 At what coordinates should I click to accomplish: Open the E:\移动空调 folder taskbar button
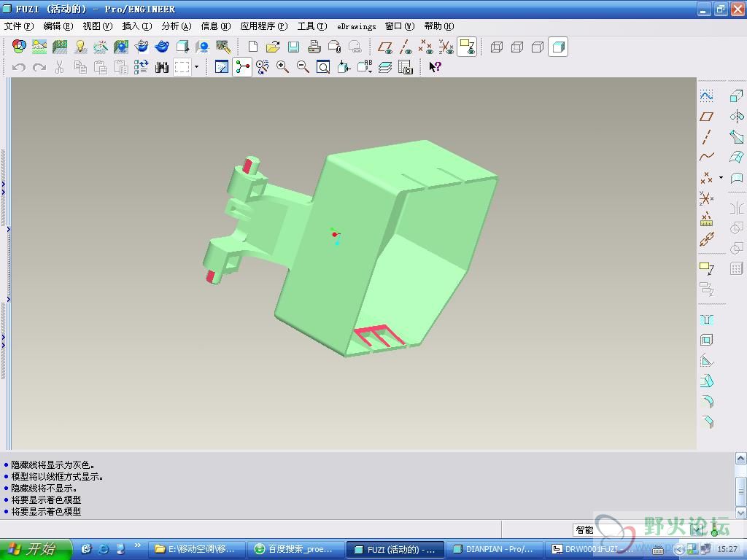tap(198, 550)
